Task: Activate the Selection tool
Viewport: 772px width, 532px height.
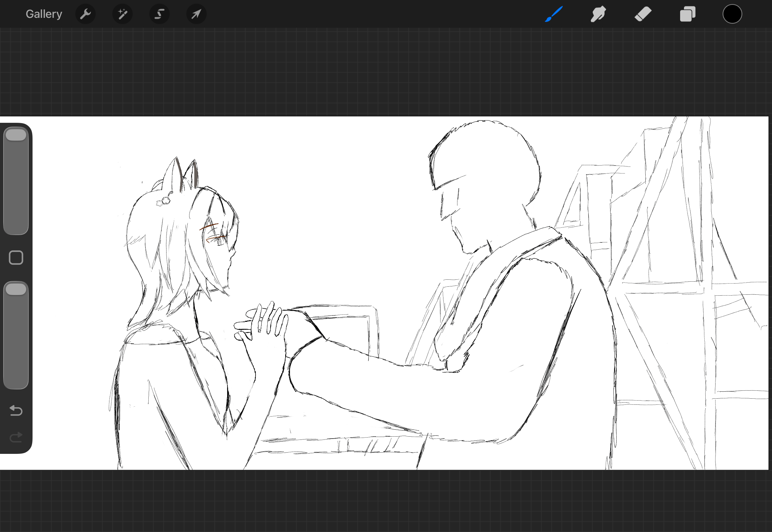Action: [x=159, y=14]
